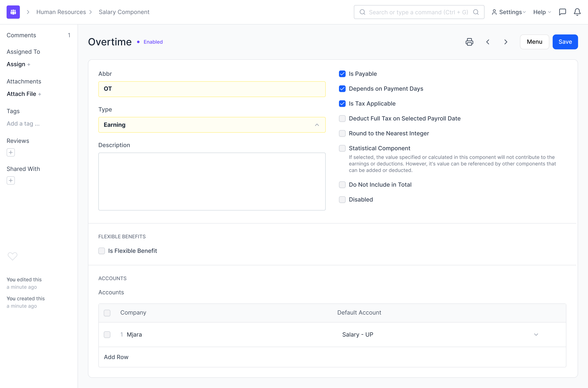Go to previous record arrow

487,42
